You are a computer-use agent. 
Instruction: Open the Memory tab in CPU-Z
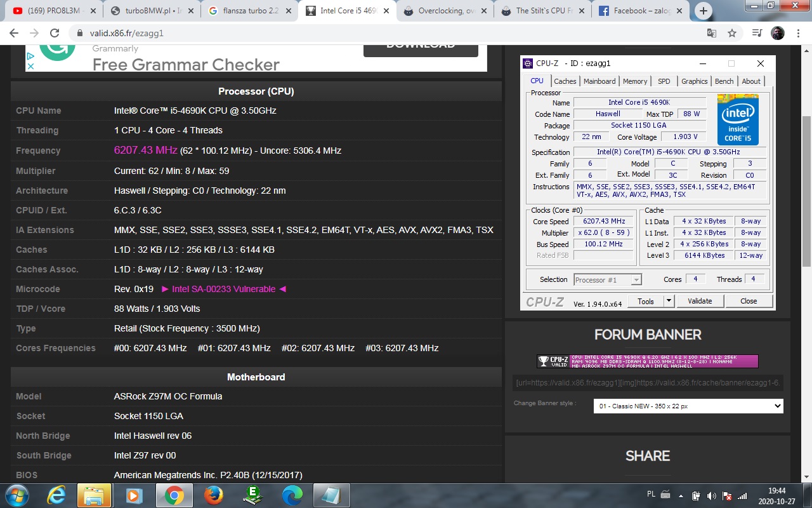pos(635,81)
